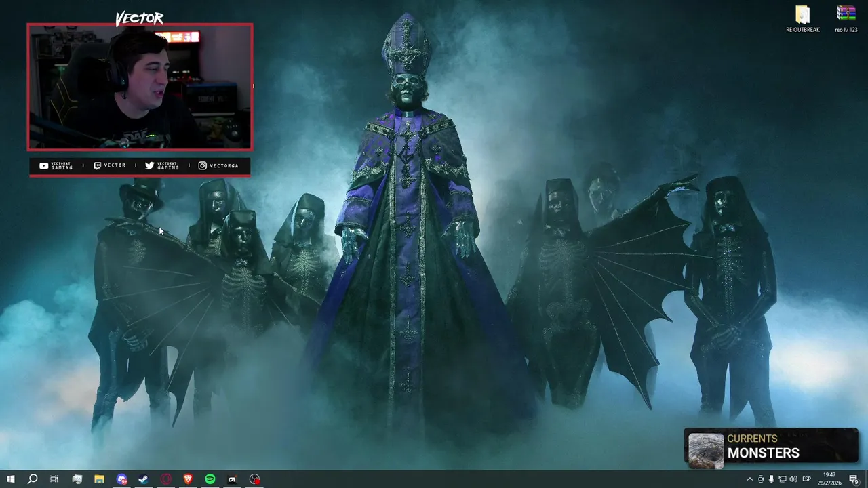This screenshot has width=868, height=488.
Task: Open the RE OUTBREAK desktop folder
Action: coord(803,19)
